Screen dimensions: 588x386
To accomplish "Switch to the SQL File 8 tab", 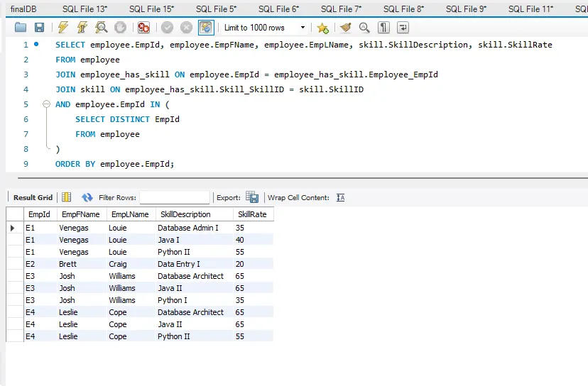I will click(x=403, y=9).
